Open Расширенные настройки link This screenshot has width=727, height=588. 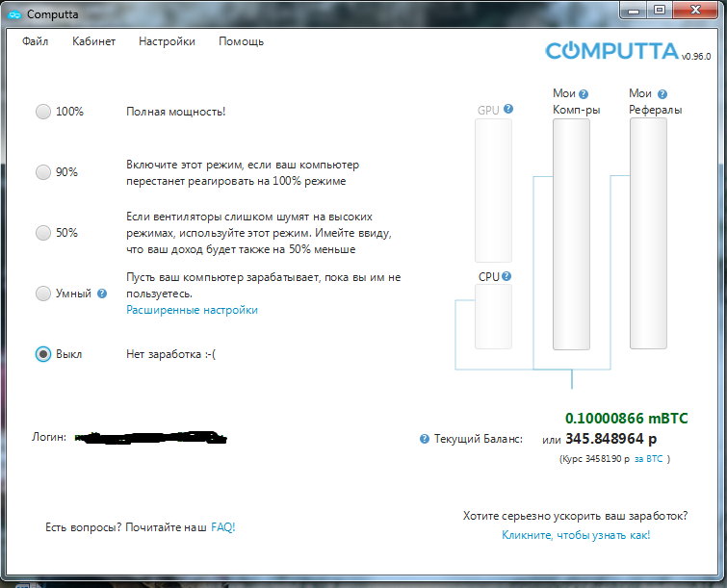[192, 310]
